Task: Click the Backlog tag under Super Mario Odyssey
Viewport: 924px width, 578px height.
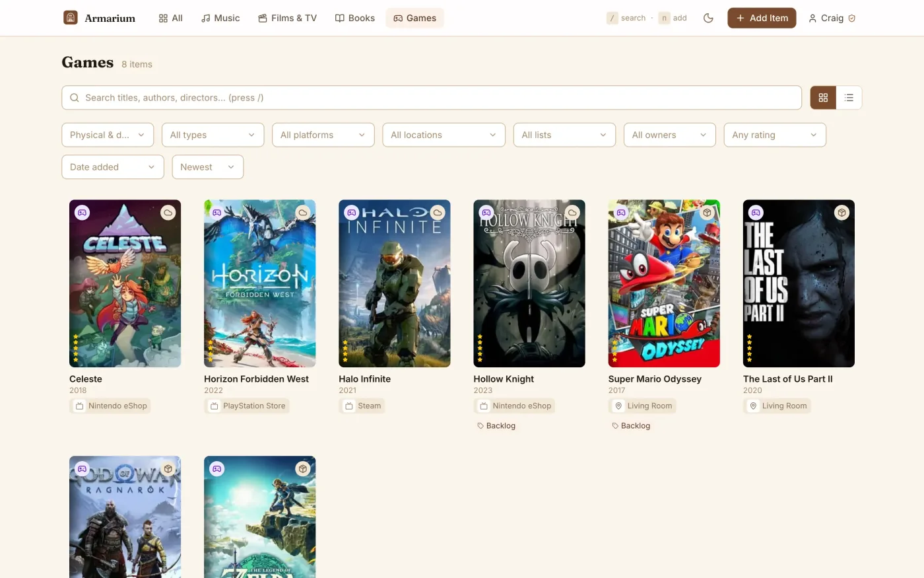Action: (x=631, y=426)
